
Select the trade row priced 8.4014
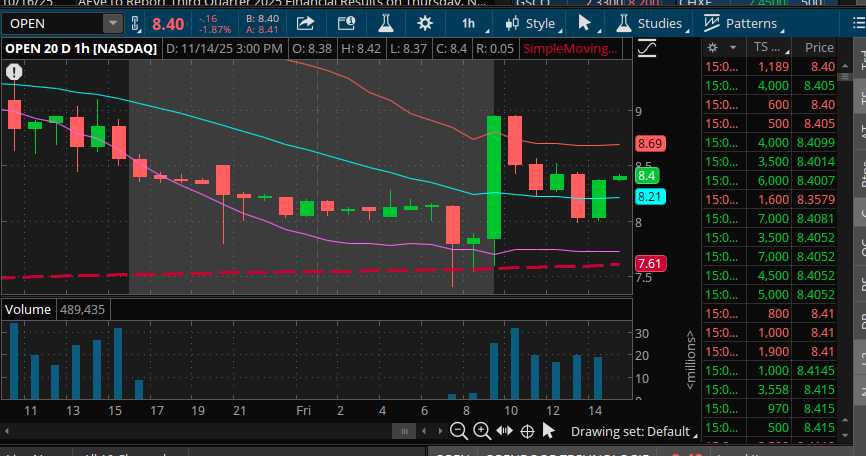click(x=770, y=162)
